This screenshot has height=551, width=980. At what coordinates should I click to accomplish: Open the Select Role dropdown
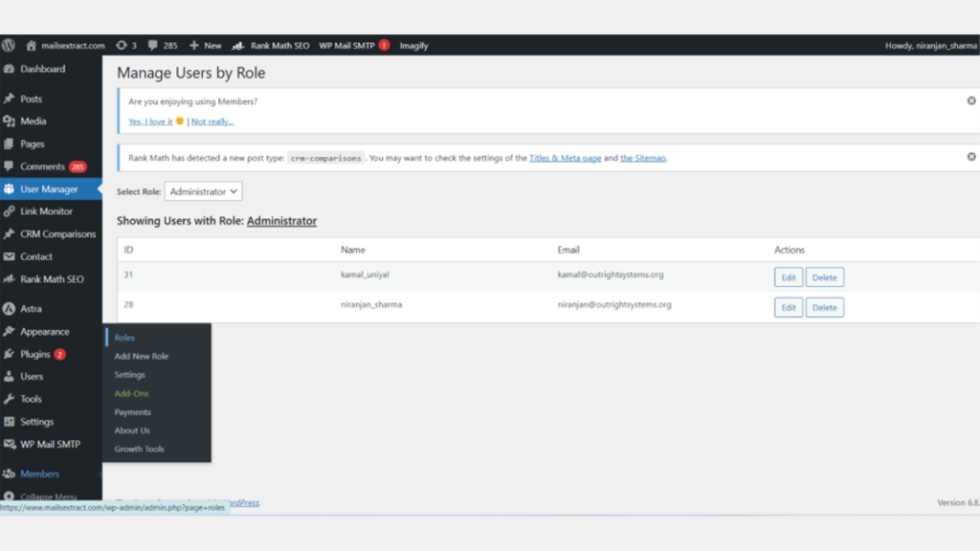coord(204,191)
